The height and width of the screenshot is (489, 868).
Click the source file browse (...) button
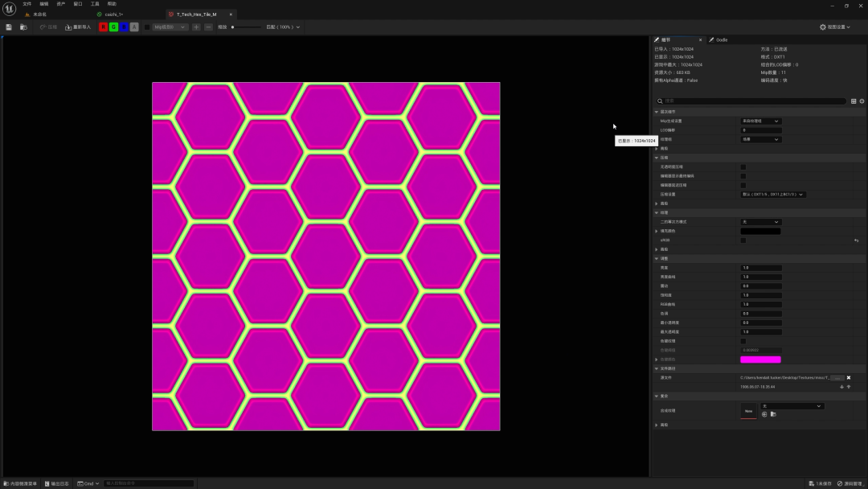[x=837, y=378]
